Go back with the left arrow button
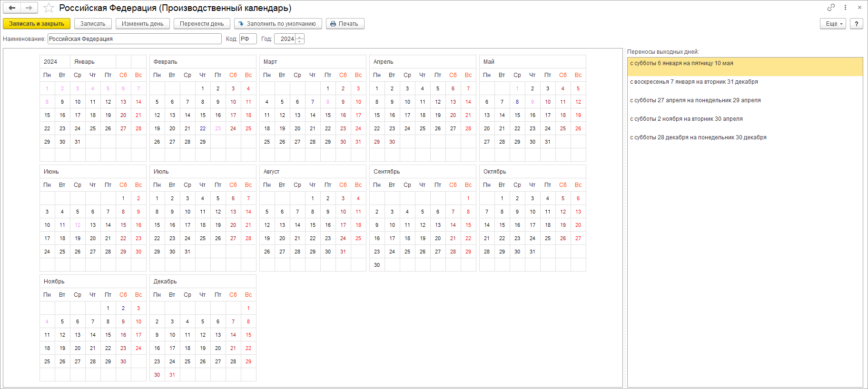The image size is (868, 389). [x=12, y=8]
